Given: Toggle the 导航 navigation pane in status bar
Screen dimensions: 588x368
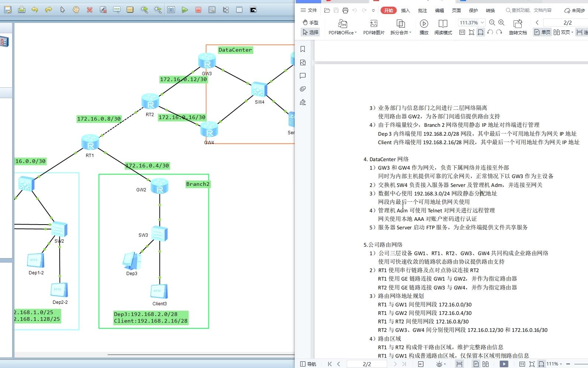Looking at the screenshot, I should [x=308, y=364].
